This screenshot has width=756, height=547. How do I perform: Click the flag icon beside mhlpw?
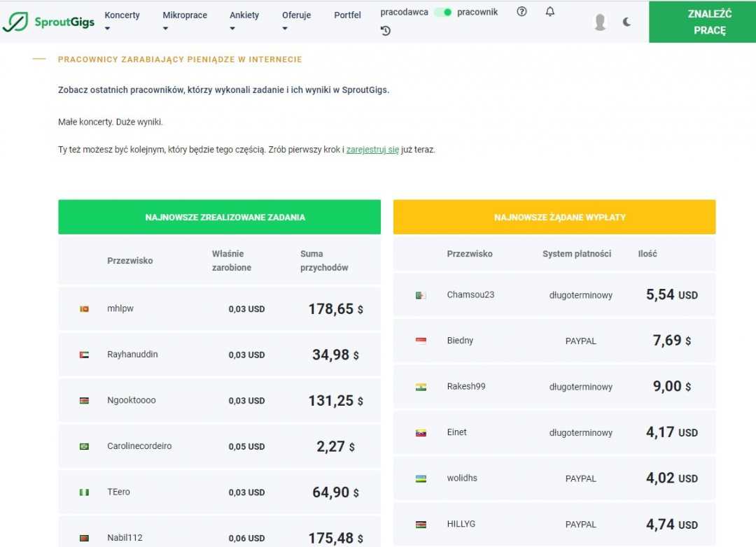coord(84,309)
